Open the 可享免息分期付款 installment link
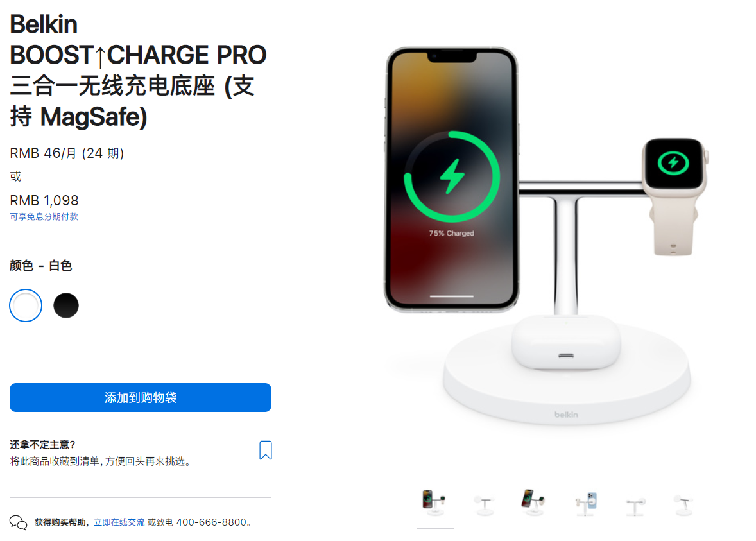 tap(44, 216)
